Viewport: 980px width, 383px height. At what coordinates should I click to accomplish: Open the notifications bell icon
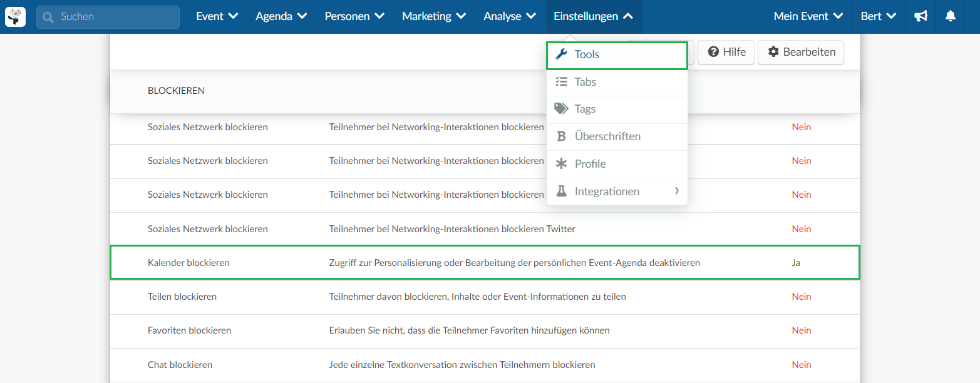[951, 17]
